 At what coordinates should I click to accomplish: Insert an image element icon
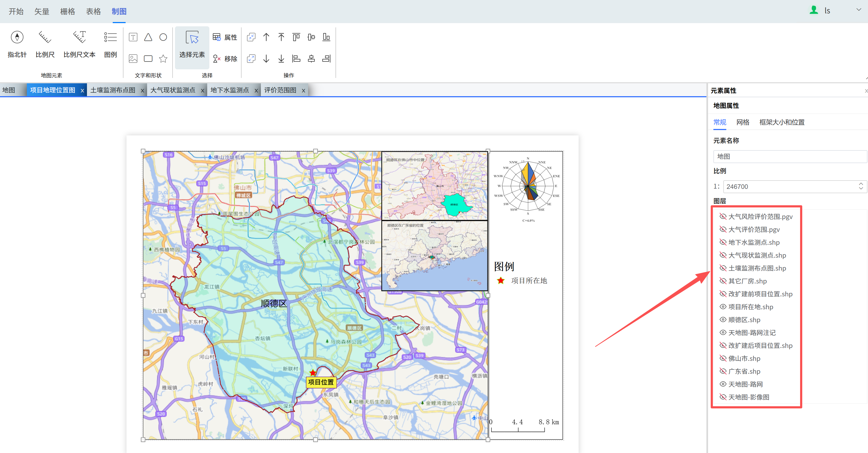[x=133, y=59]
